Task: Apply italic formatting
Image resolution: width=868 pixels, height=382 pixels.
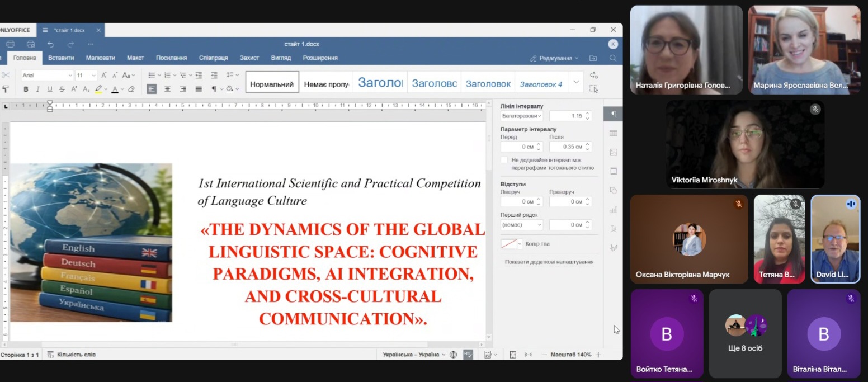Action: (x=37, y=89)
